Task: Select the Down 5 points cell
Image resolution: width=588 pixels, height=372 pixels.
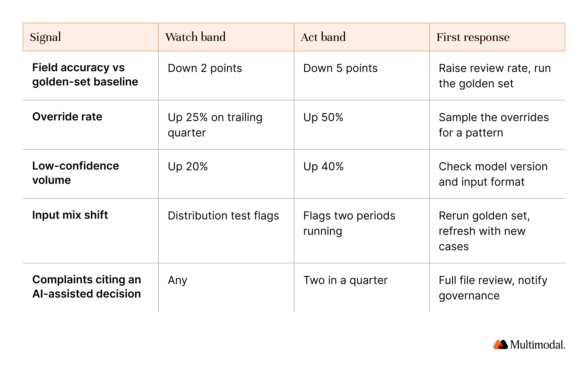Action: (340, 68)
